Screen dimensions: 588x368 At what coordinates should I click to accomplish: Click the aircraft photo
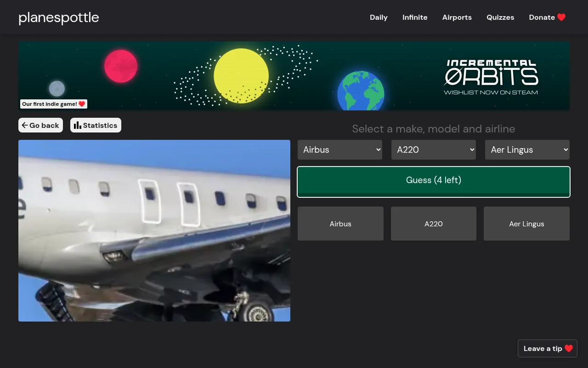point(154,230)
